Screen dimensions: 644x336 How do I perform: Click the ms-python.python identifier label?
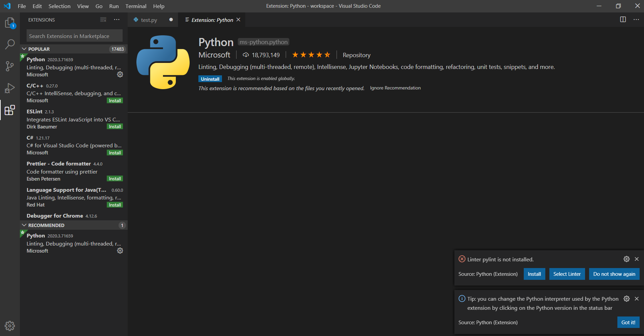click(x=263, y=42)
